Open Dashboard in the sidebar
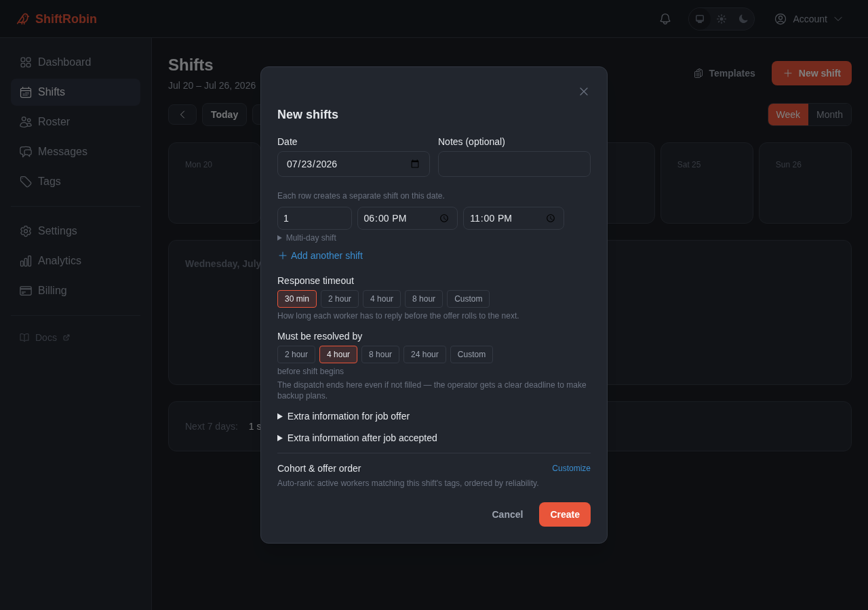The width and height of the screenshot is (868, 610). pos(75,62)
